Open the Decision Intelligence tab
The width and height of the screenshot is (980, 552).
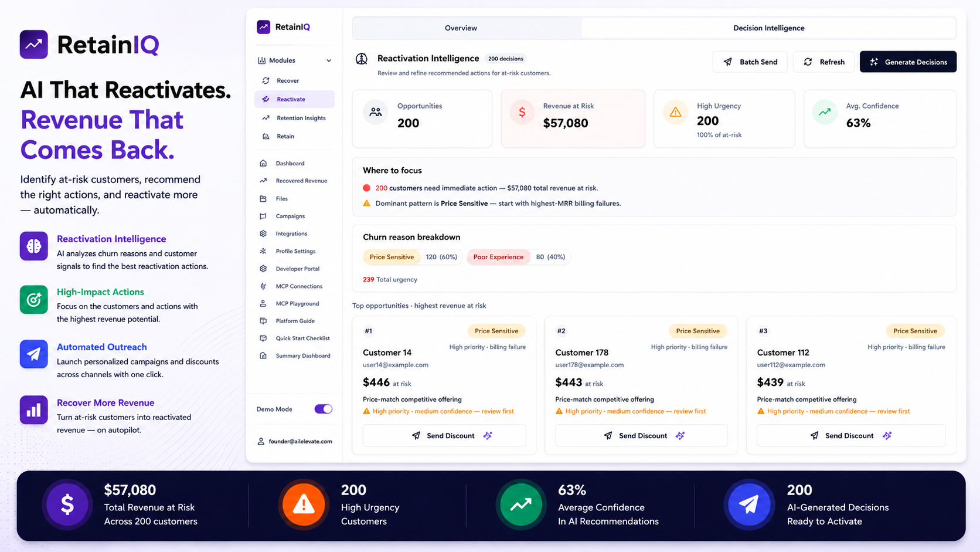768,28
